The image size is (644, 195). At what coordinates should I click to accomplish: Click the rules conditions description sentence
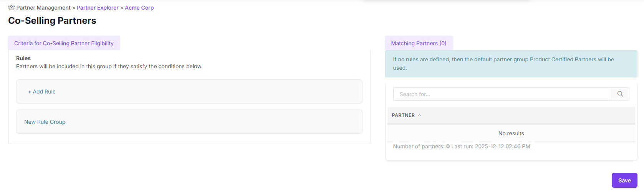point(109,66)
